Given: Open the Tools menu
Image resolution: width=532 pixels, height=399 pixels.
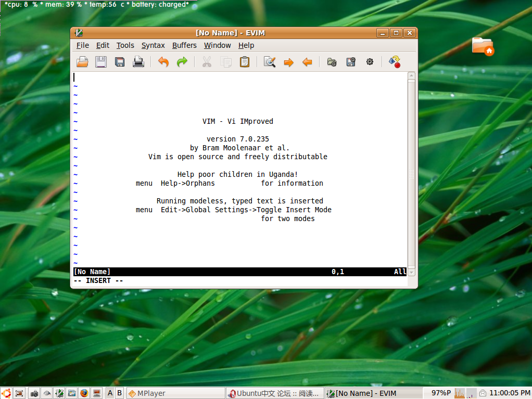Looking at the screenshot, I should coord(125,45).
